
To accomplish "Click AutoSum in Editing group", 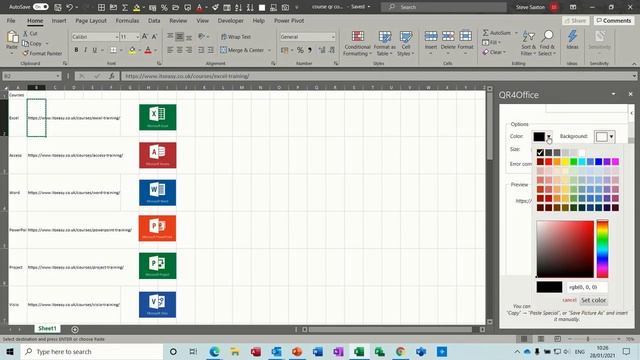I will [x=496, y=33].
